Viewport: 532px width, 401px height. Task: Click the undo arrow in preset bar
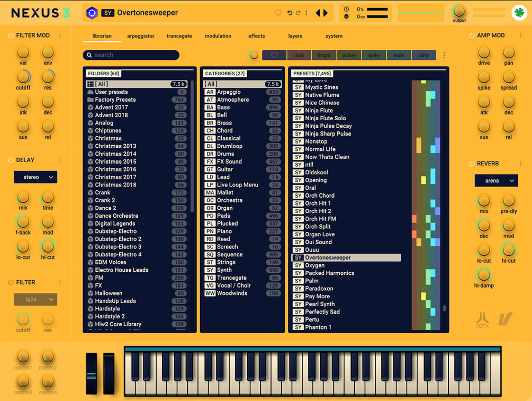pos(290,13)
